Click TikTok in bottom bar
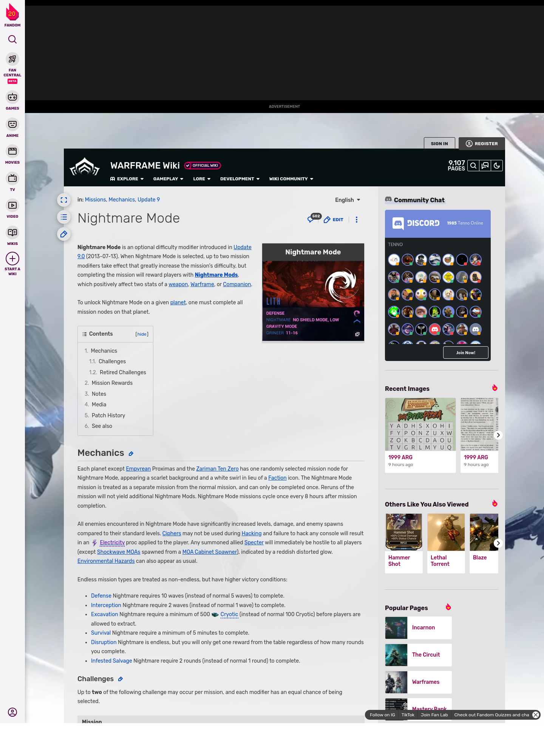The height and width of the screenshot is (756, 544). point(408,715)
